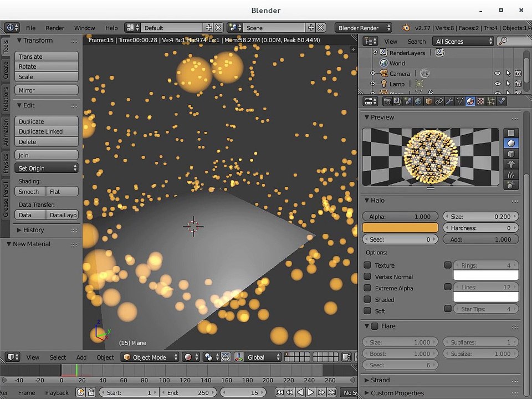Open the Modifiers properties tab (wrench icon)
This screenshot has width=532, height=399.
pyautogui.click(x=449, y=101)
